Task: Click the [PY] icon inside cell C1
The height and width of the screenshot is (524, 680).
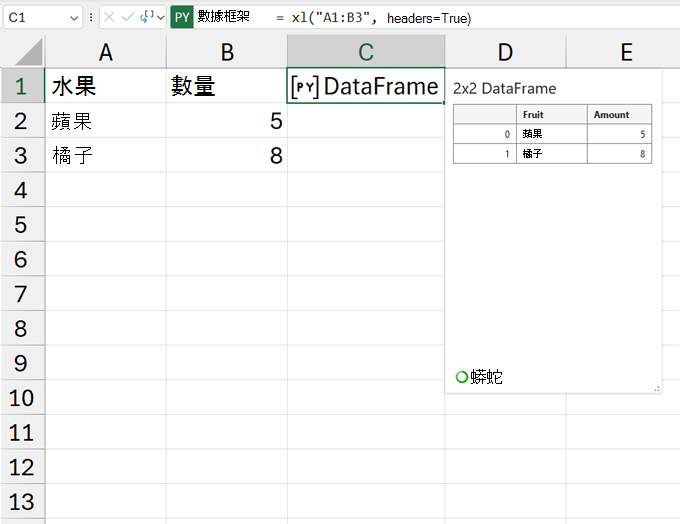Action: (x=305, y=86)
